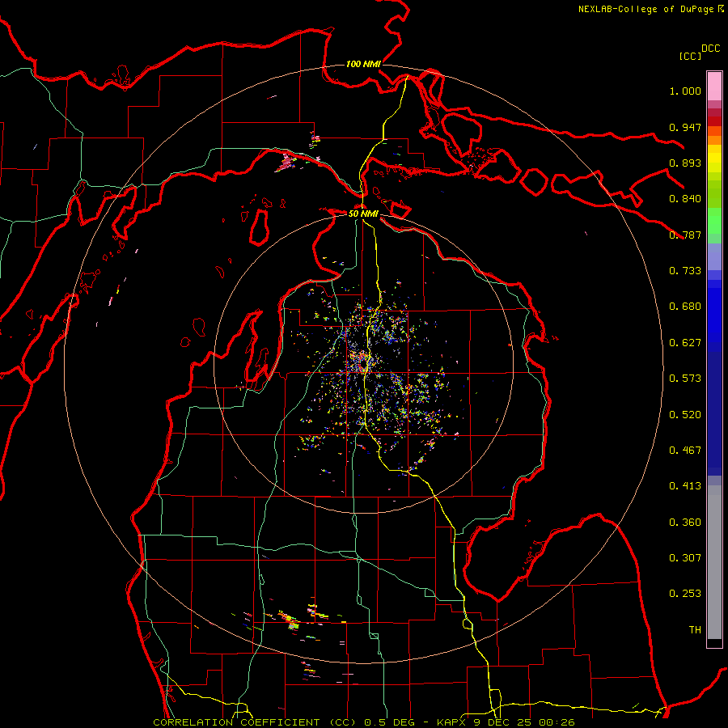Click the 0.307 scale value
728x728 pixels.
[685, 558]
